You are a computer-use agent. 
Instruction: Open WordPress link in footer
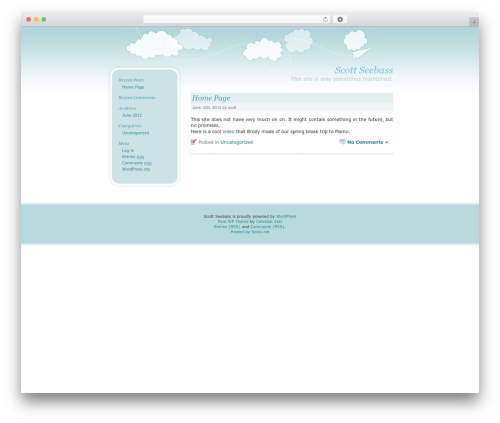point(286,216)
